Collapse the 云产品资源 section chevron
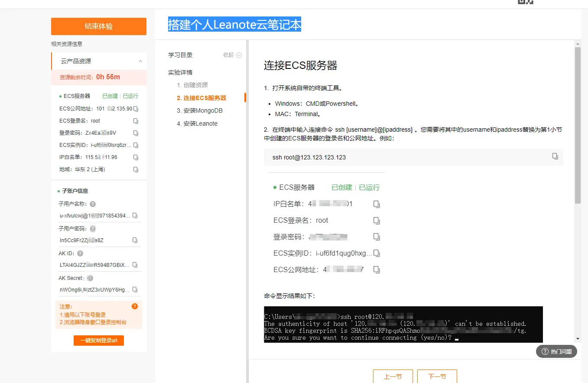The width and height of the screenshot is (588, 383). 140,61
